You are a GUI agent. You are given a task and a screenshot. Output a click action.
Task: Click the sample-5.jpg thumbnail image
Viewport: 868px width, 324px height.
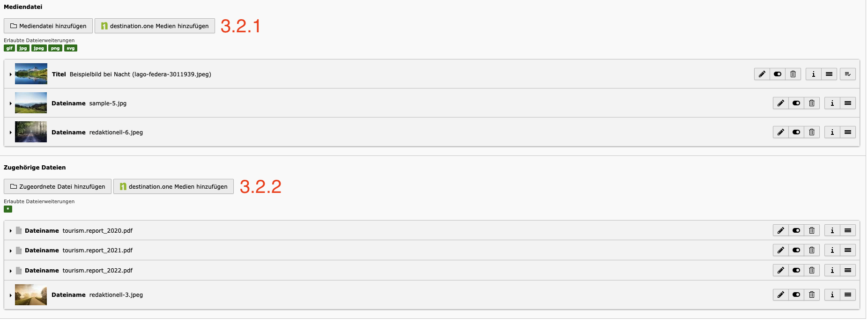31,103
